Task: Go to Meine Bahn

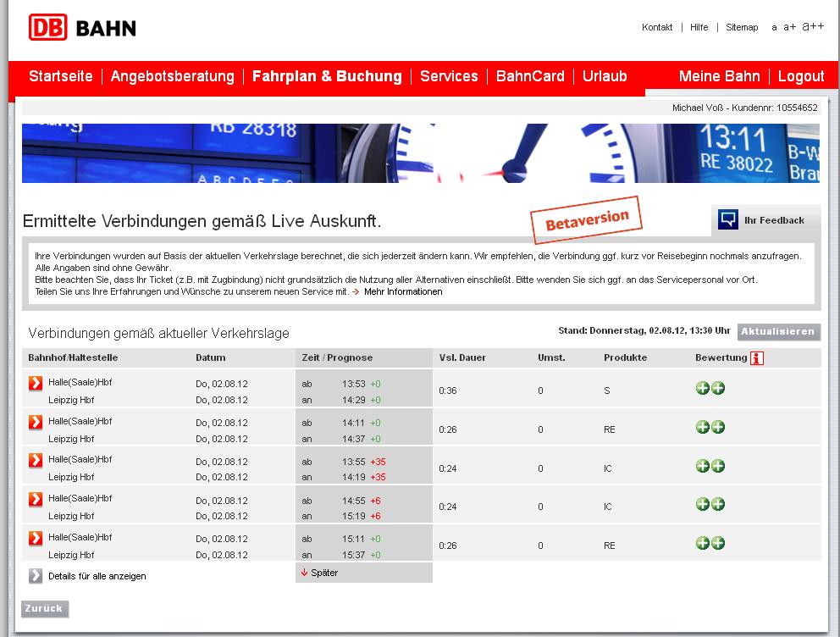Action: point(720,76)
